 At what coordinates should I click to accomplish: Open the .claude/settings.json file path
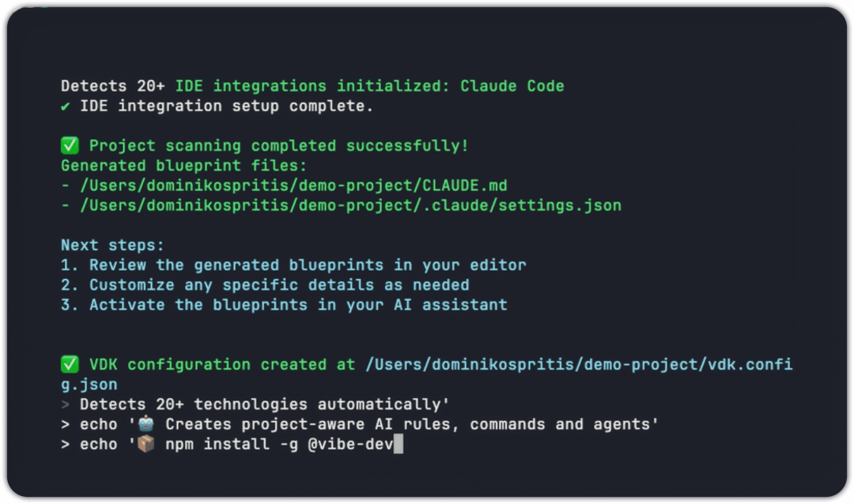351,205
